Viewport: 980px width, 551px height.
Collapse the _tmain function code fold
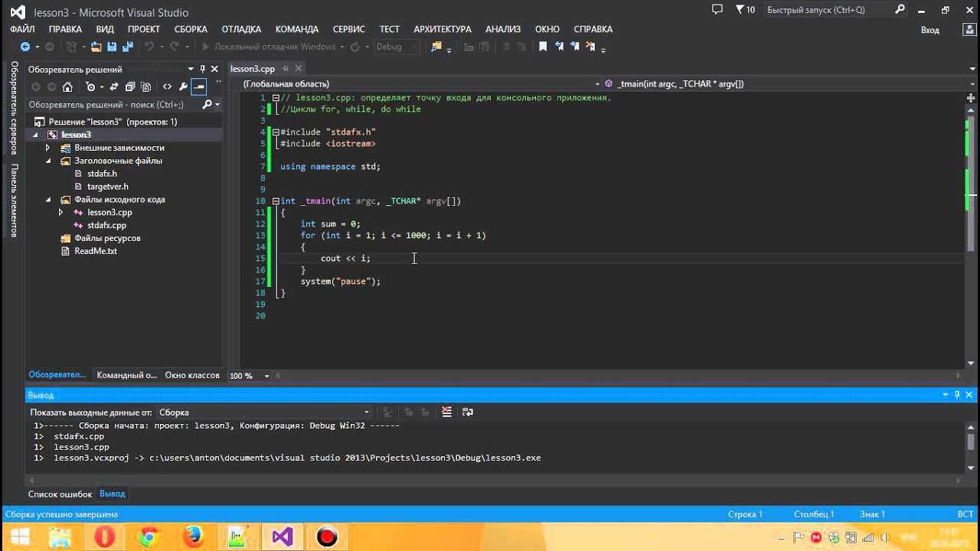pyautogui.click(x=276, y=201)
